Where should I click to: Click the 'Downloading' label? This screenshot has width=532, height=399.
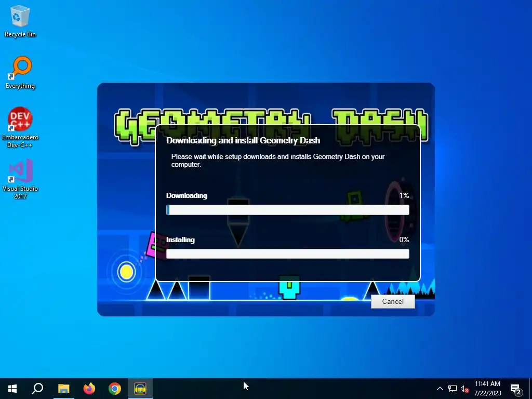[x=187, y=195]
